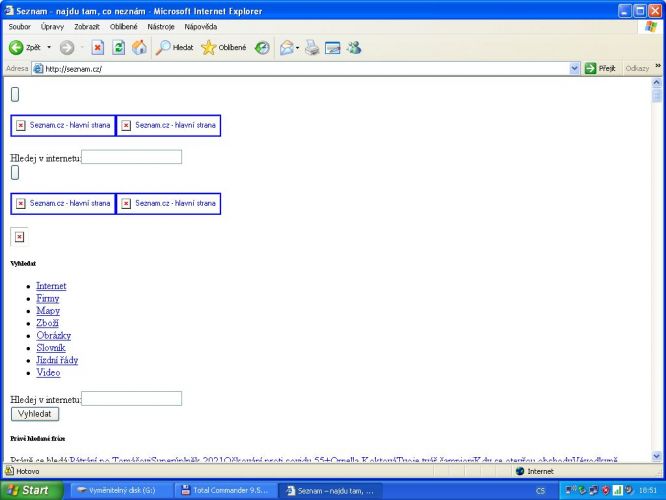Click the Přejít go button
The width and height of the screenshot is (666, 500).
pyautogui.click(x=600, y=68)
